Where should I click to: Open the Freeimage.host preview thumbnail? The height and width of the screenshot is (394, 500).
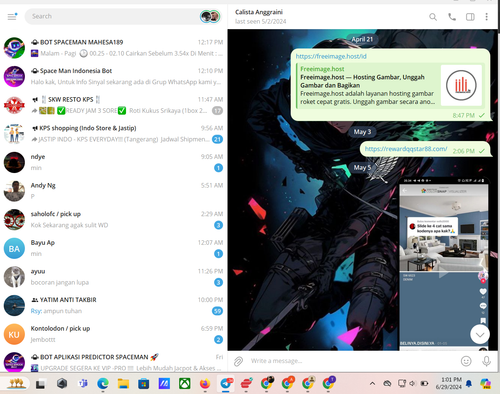pos(461,85)
